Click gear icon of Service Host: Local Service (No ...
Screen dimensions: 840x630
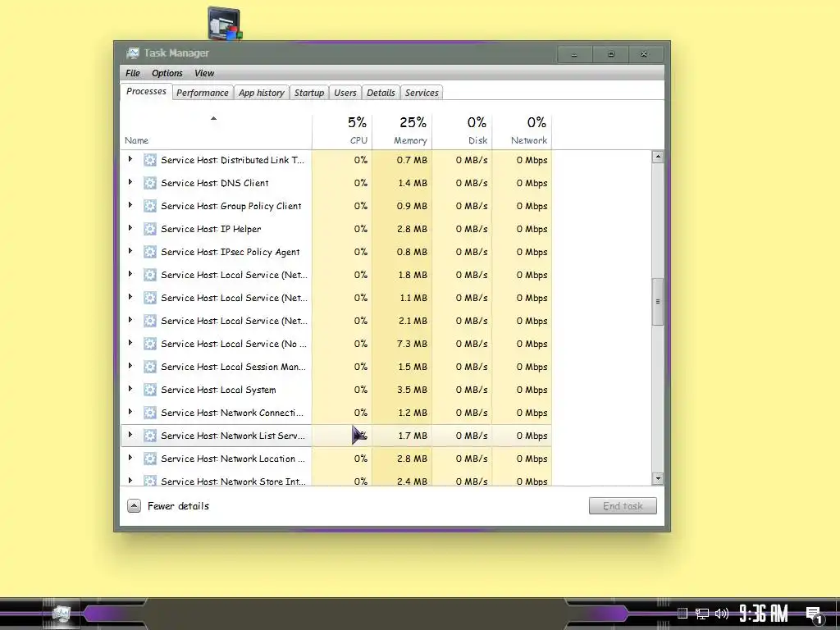pyautogui.click(x=150, y=344)
